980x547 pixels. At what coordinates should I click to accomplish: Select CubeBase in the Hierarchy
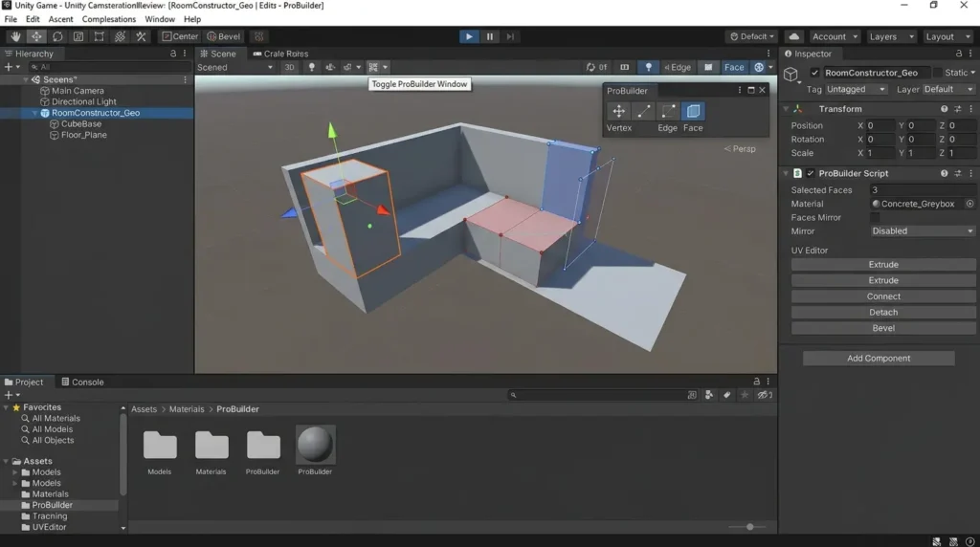[81, 123]
